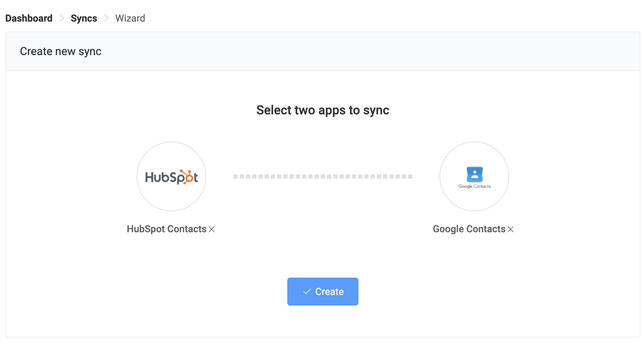
Task: Select the heading Select two apps to sync
Action: point(323,110)
